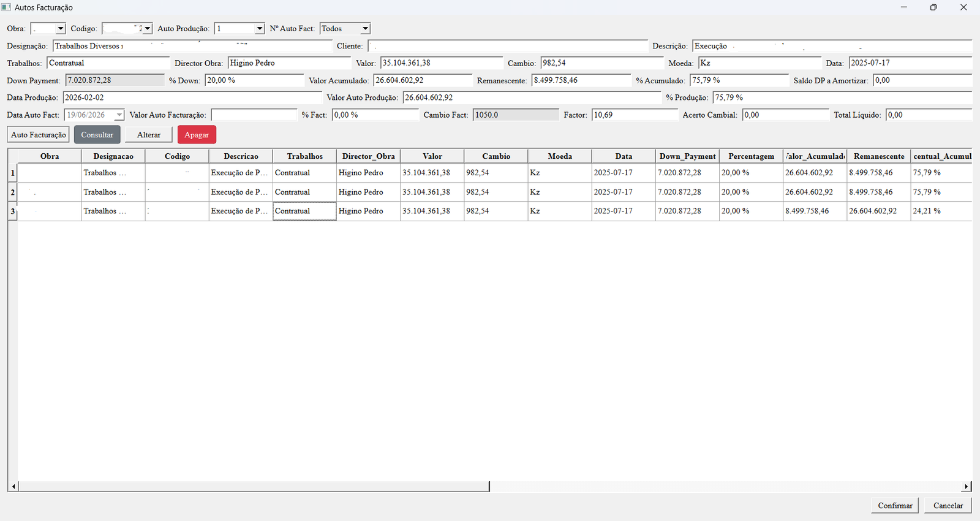Image resolution: width=980 pixels, height=521 pixels.
Task: Click the Designação text field
Action: coord(193,46)
